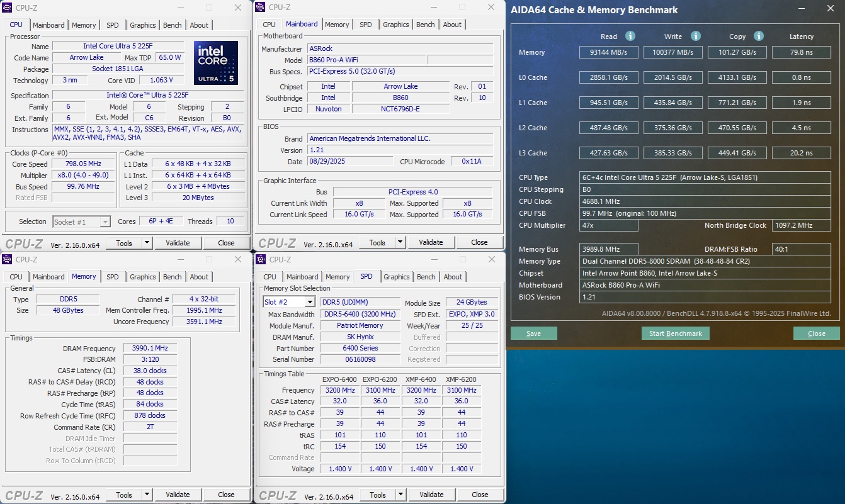Click the title bar icon of the CPU-Z Mainboard window
Image resolution: width=845 pixels, height=504 pixels.
[x=260, y=7]
